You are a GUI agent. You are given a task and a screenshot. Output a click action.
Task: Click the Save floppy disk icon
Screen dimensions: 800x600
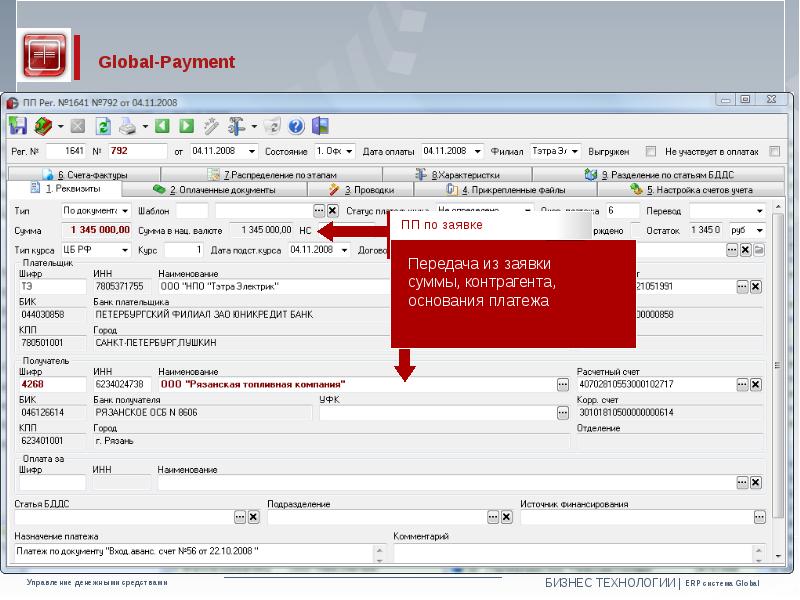click(18, 126)
